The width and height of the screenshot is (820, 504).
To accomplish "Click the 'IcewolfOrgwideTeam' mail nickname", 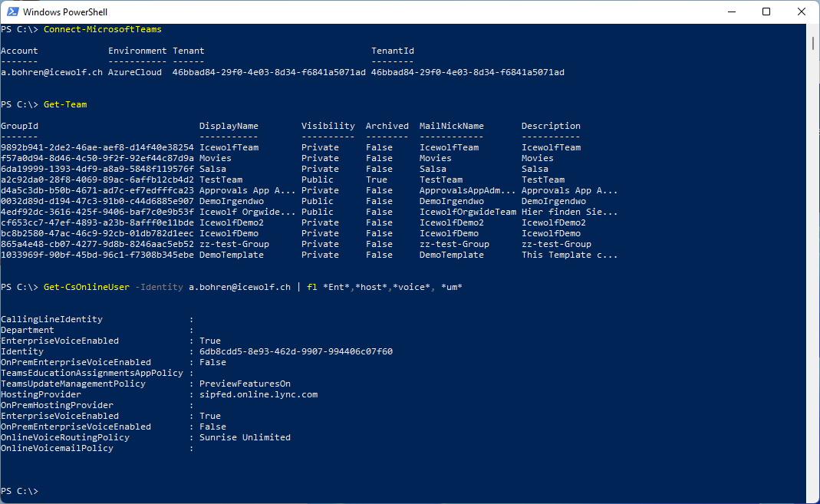I will click(x=467, y=212).
